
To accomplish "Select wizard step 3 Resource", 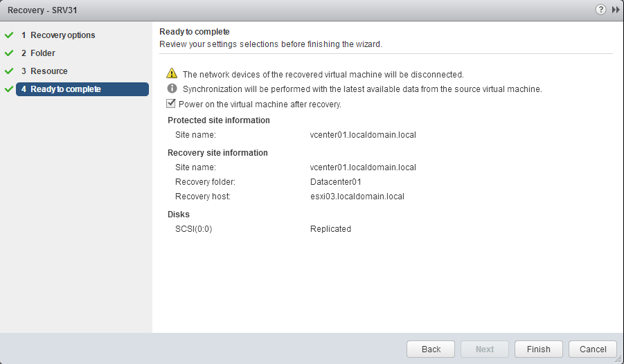I will (x=48, y=71).
